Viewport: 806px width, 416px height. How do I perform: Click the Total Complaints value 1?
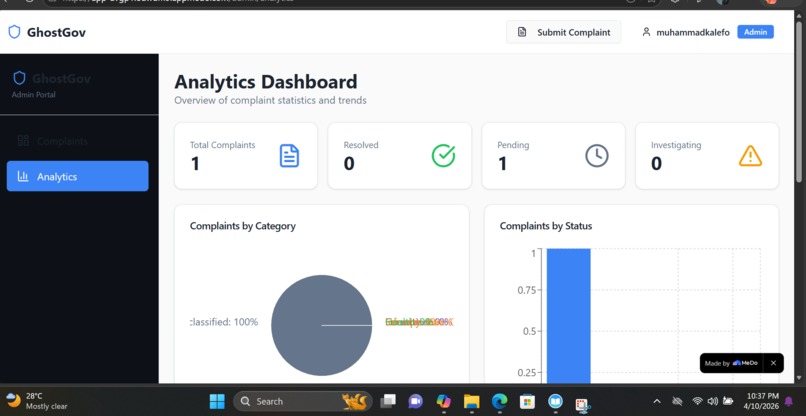195,164
